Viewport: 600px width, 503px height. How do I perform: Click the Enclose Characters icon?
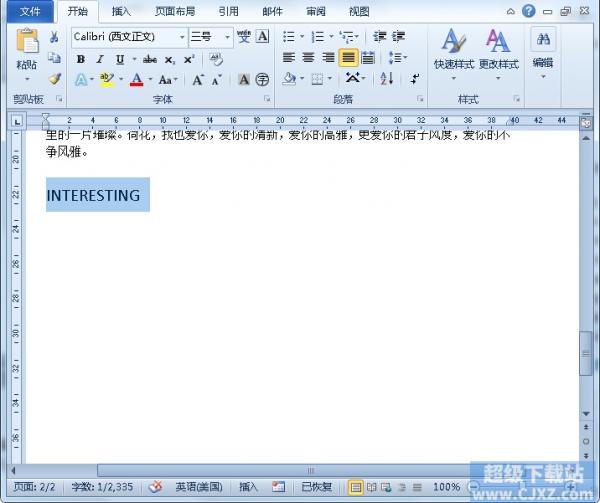[262, 80]
